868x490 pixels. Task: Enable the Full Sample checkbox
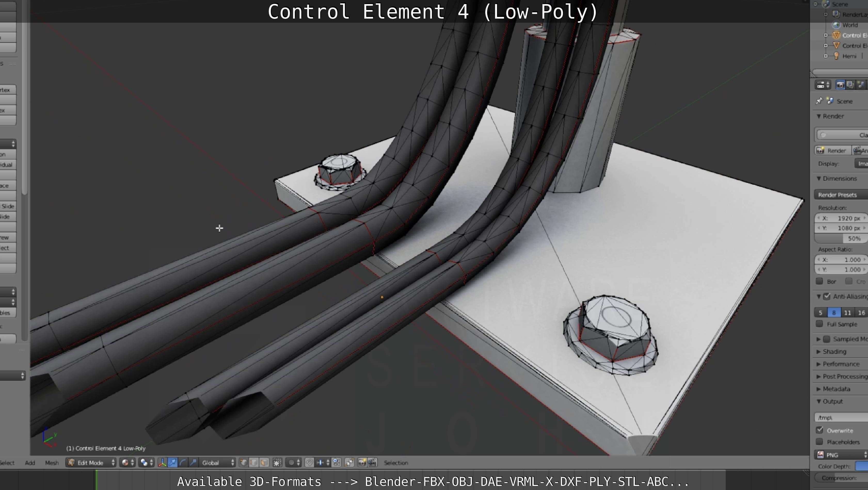click(x=819, y=324)
